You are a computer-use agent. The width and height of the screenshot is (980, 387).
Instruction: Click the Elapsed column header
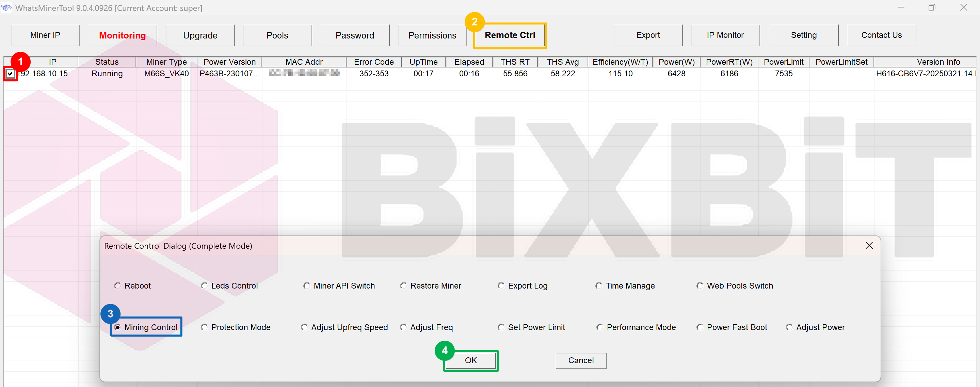pyautogui.click(x=469, y=62)
